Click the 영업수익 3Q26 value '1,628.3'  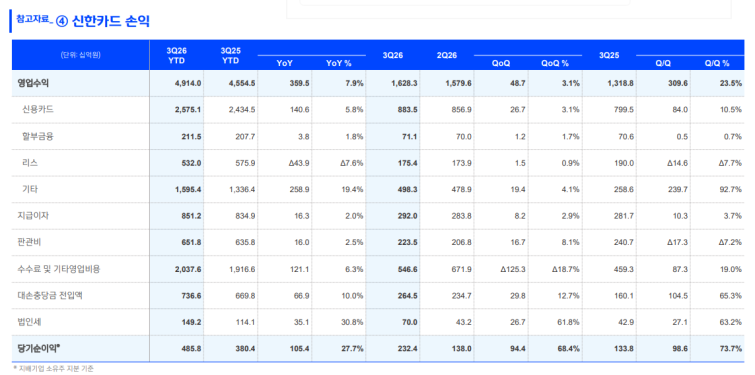(404, 83)
